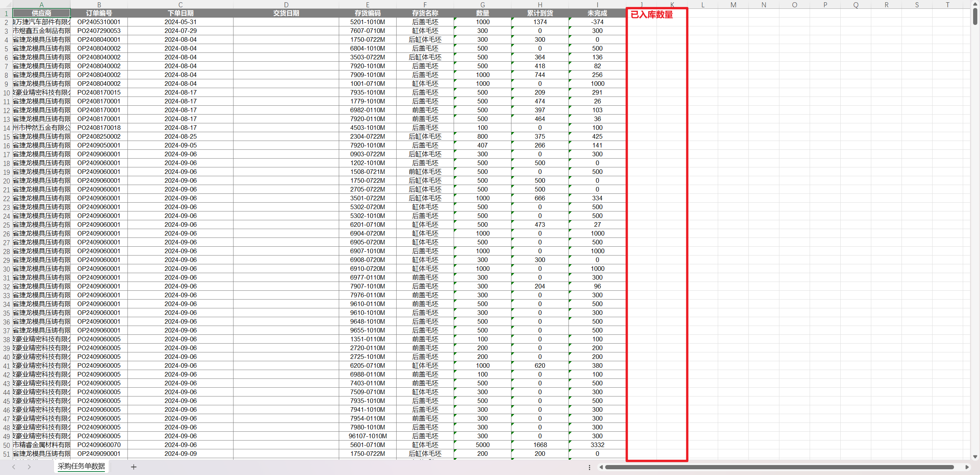The height and width of the screenshot is (475, 980).
Task: Click the next sheet navigation arrow
Action: 29,467
